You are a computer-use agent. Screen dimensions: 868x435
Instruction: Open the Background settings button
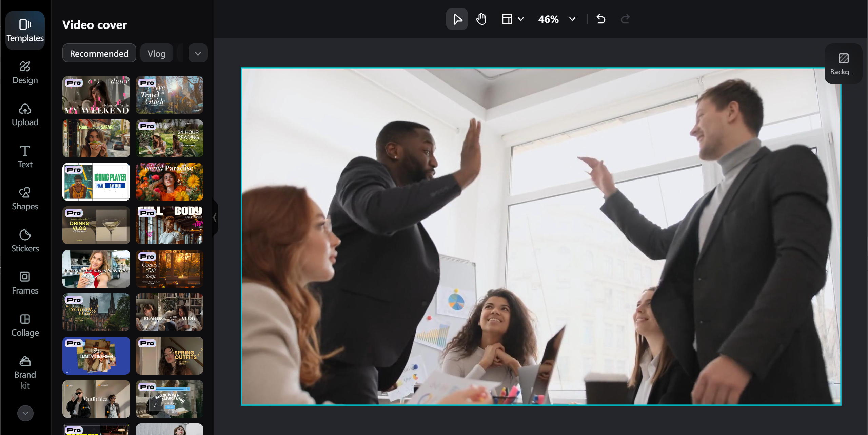click(x=843, y=64)
